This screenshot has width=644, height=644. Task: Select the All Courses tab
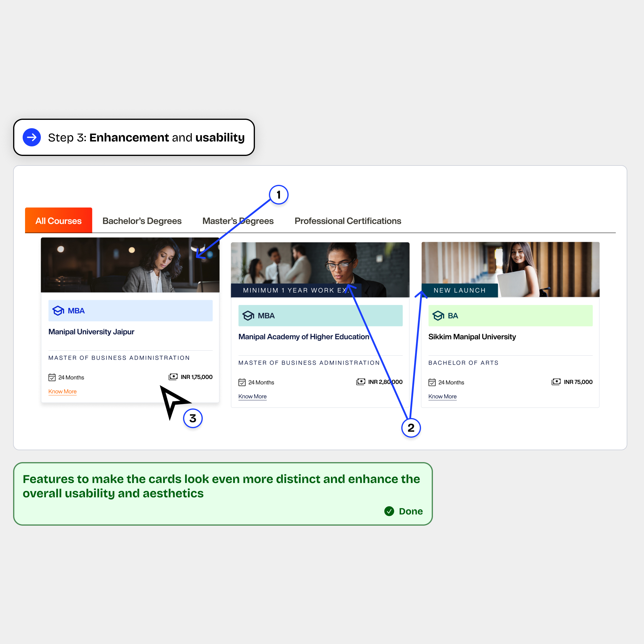[x=59, y=220]
